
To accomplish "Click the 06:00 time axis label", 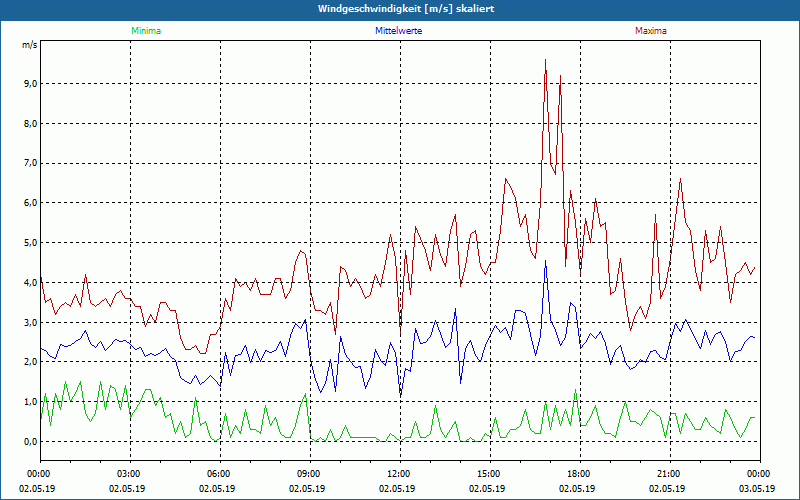I will (x=220, y=474).
